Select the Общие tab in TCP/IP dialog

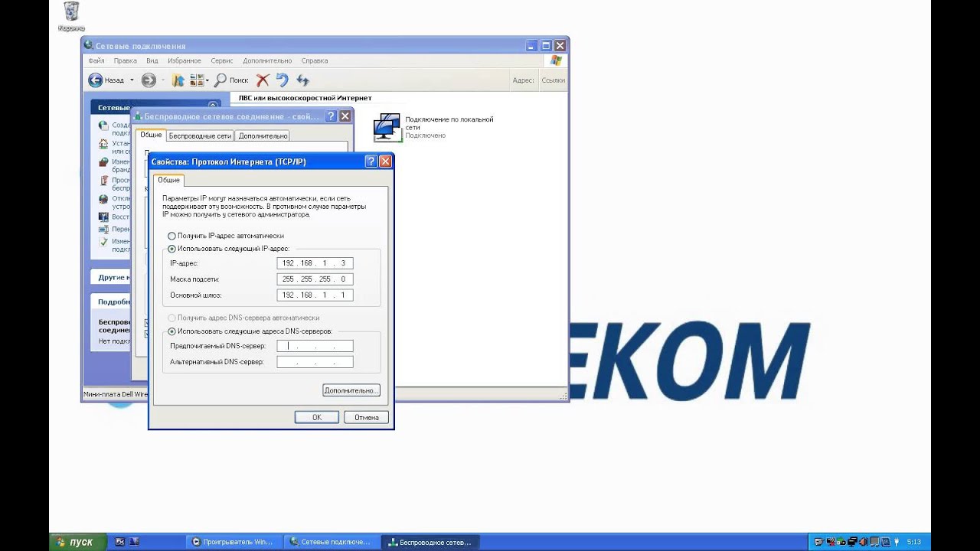click(x=168, y=180)
